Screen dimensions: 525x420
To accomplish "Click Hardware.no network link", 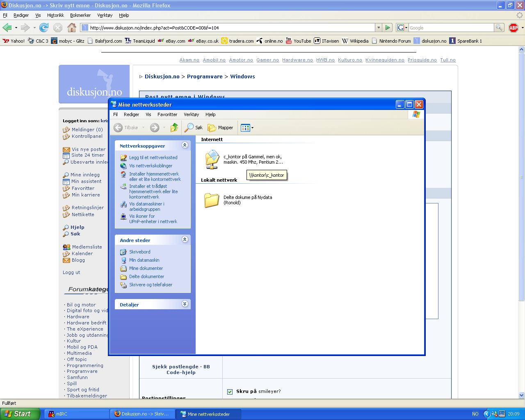I will pos(297,60).
